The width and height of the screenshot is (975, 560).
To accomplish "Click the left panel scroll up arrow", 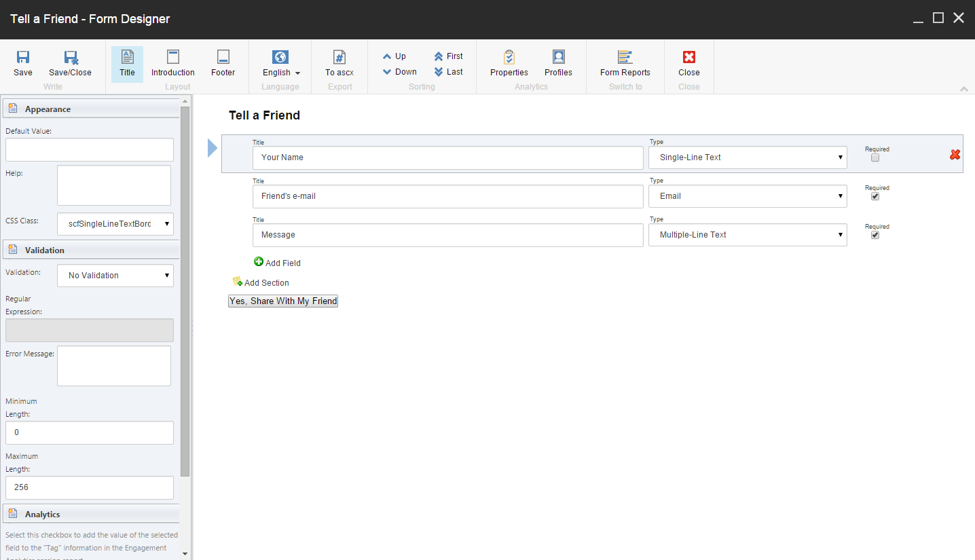I will (185, 100).
